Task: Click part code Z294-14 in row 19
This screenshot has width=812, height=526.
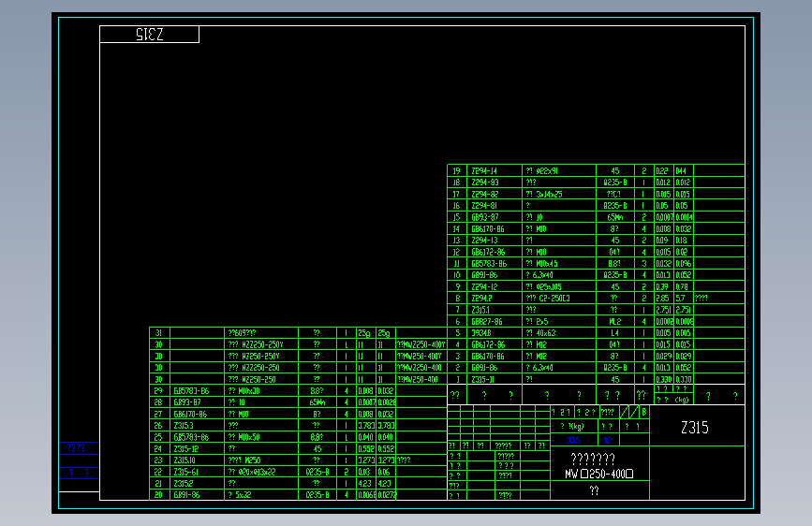Action: click(484, 171)
